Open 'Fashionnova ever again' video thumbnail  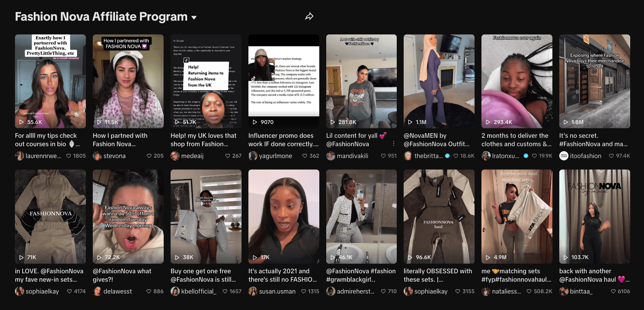pyautogui.click(x=516, y=81)
